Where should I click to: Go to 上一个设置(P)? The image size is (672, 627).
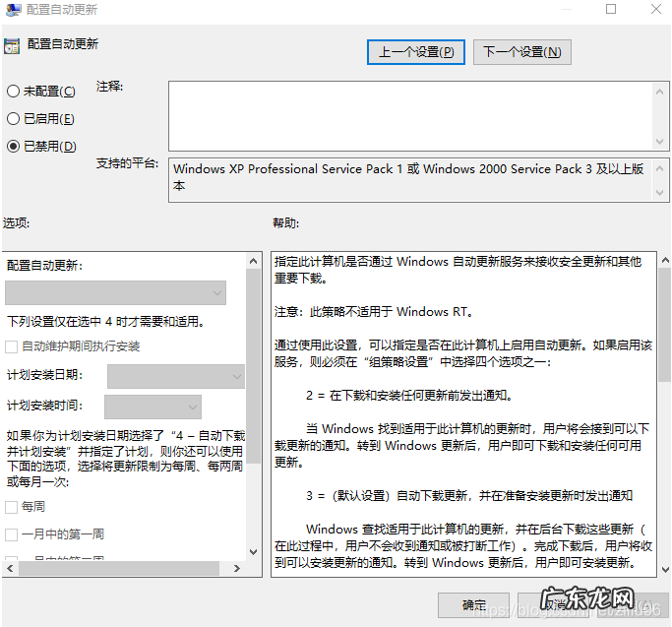(x=416, y=52)
